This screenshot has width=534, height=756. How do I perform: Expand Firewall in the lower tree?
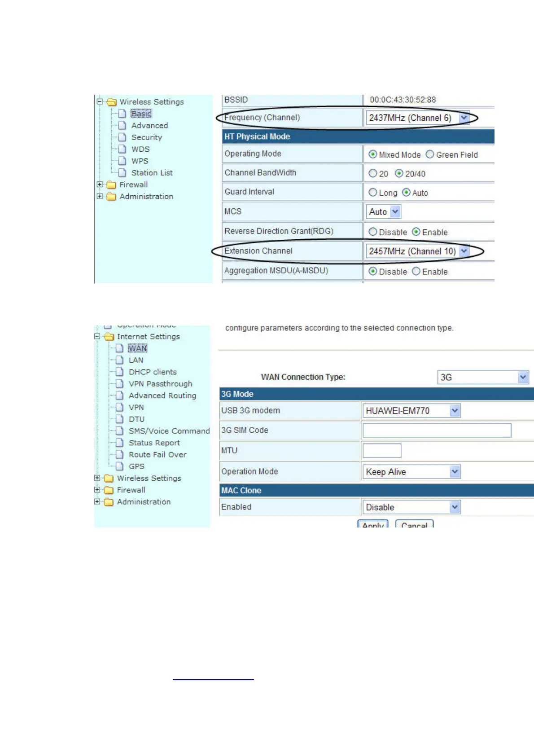97,490
